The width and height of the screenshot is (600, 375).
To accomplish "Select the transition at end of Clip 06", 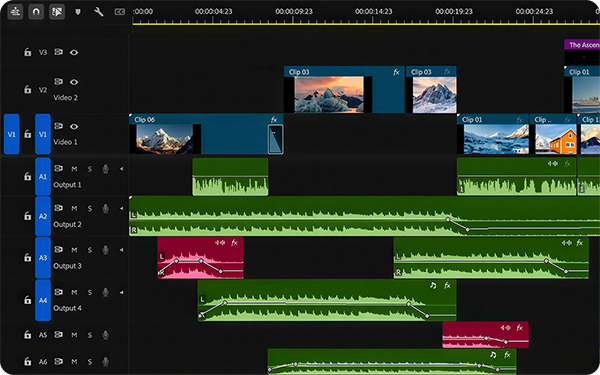I will 276,139.
